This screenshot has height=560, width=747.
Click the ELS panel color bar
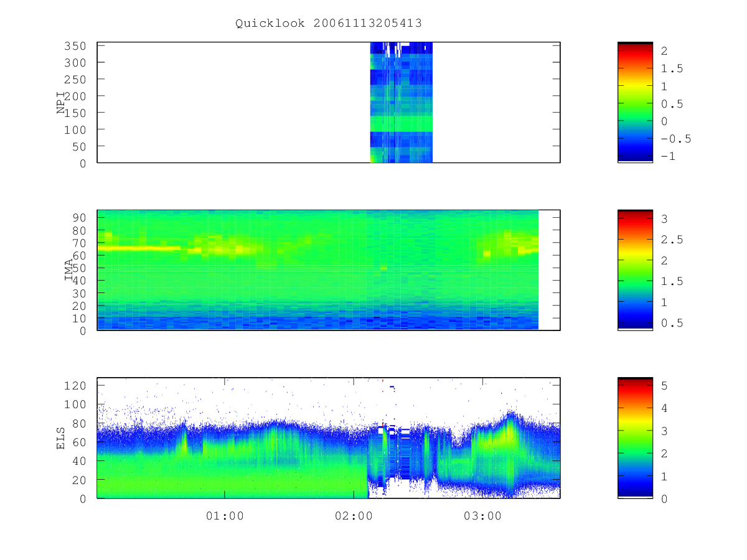click(635, 438)
